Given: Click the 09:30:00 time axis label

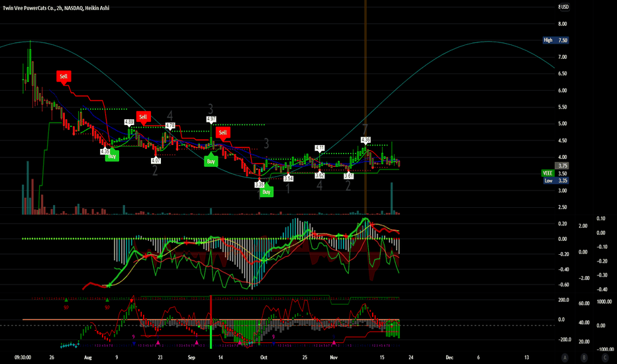Looking at the screenshot, I should [23, 357].
